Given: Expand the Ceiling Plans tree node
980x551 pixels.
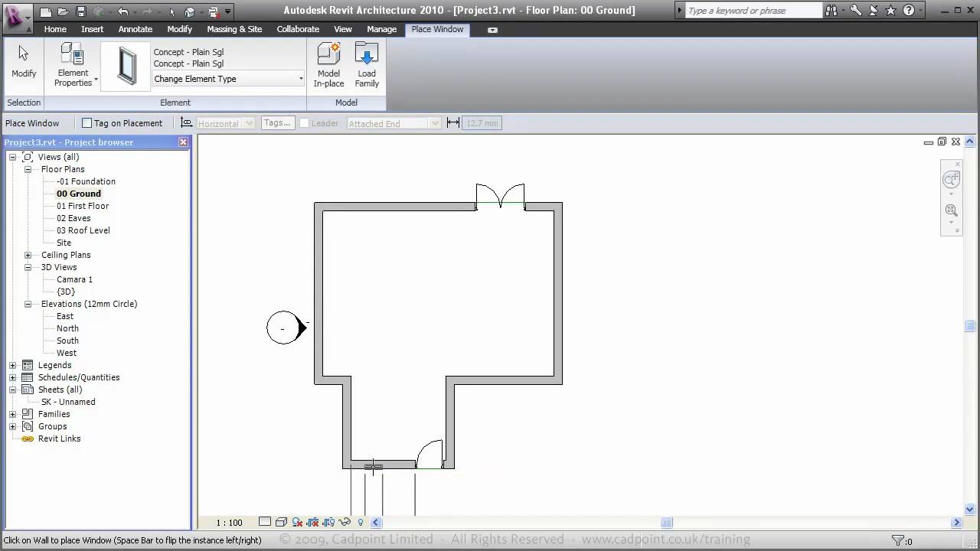Looking at the screenshot, I should [x=28, y=255].
